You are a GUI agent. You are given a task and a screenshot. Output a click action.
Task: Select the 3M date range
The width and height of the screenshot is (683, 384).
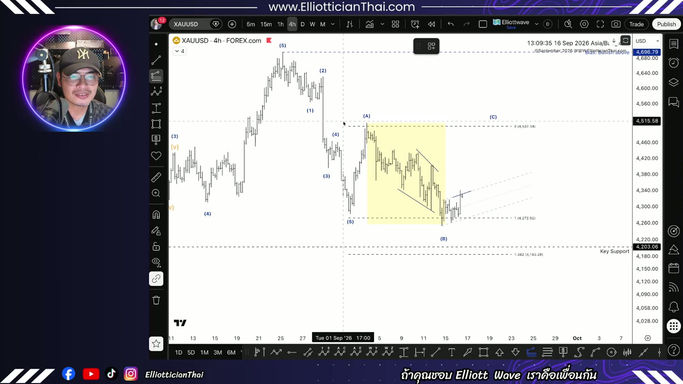click(x=218, y=352)
